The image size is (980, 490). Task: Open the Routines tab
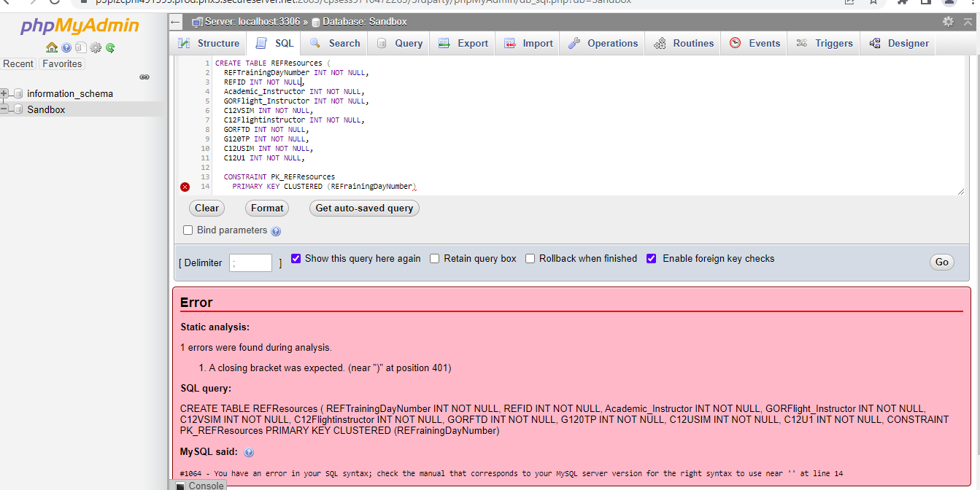(x=684, y=43)
